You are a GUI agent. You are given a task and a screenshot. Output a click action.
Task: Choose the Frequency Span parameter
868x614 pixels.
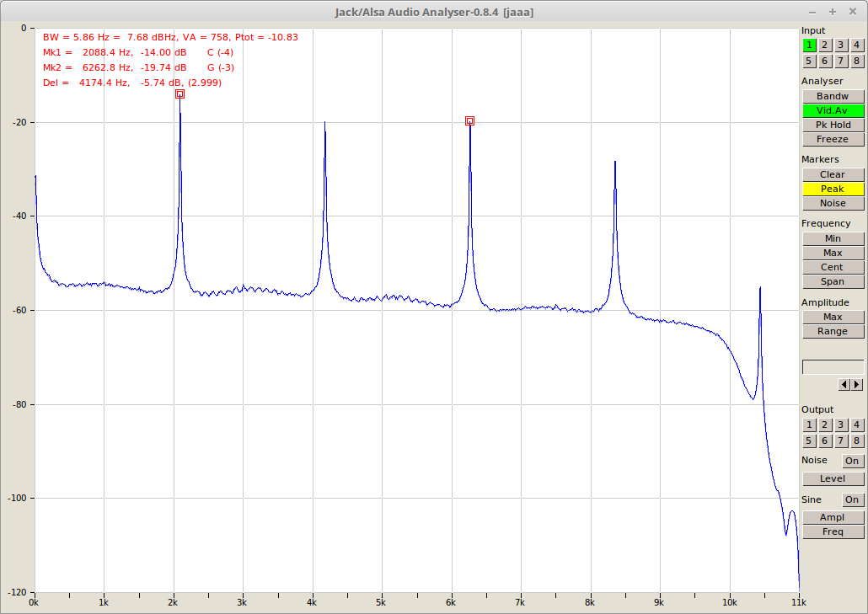coord(833,281)
